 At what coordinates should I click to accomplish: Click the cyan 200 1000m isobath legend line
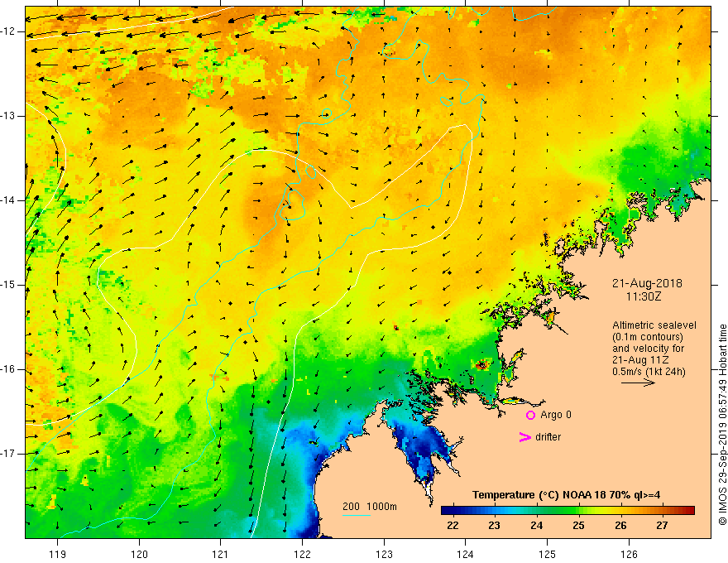pyautogui.click(x=356, y=515)
